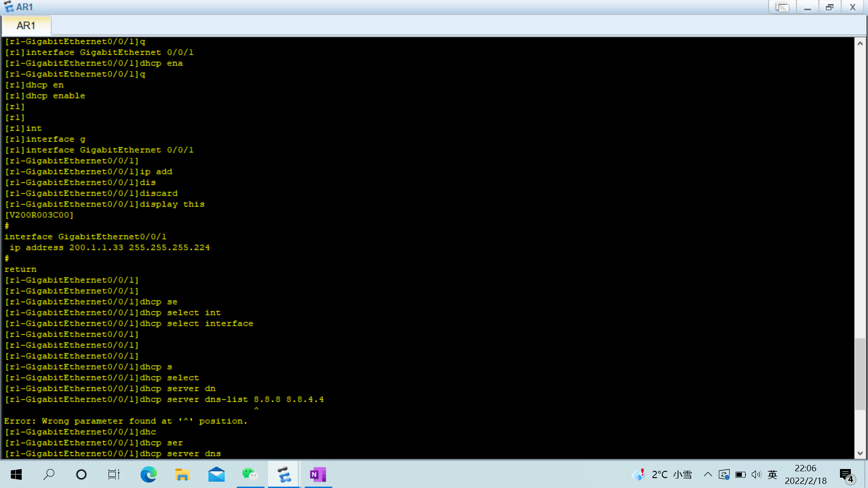Toggle the input language indicator 英
The width and height of the screenshot is (868, 488).
[x=772, y=474]
